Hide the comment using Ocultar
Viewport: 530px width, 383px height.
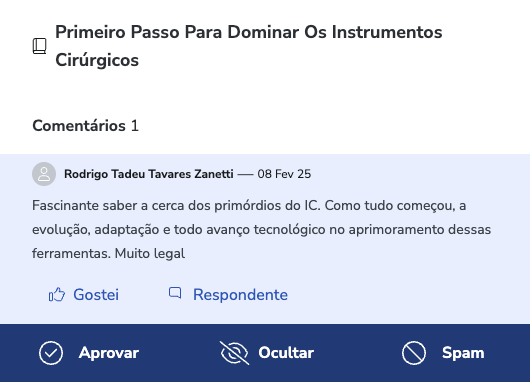click(x=286, y=353)
